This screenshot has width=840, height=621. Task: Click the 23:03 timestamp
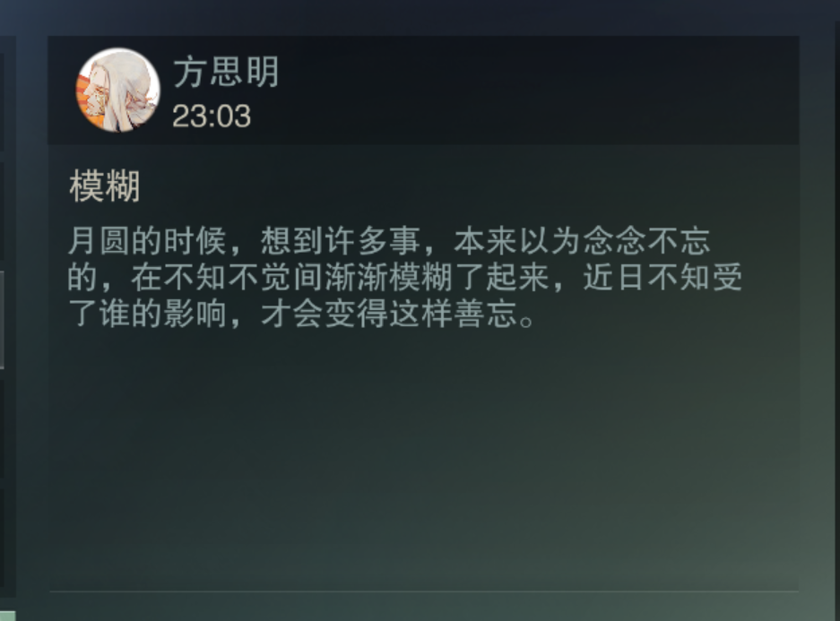tap(212, 116)
